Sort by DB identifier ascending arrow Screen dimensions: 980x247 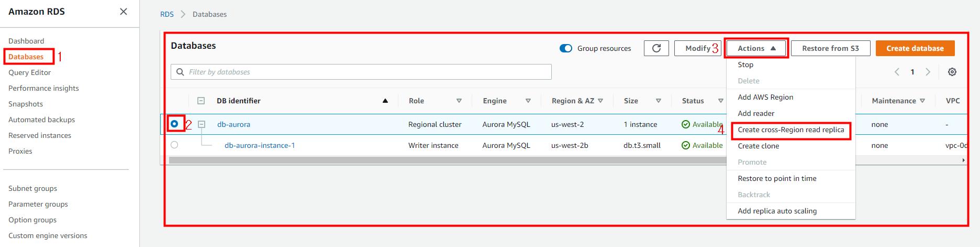coord(385,101)
